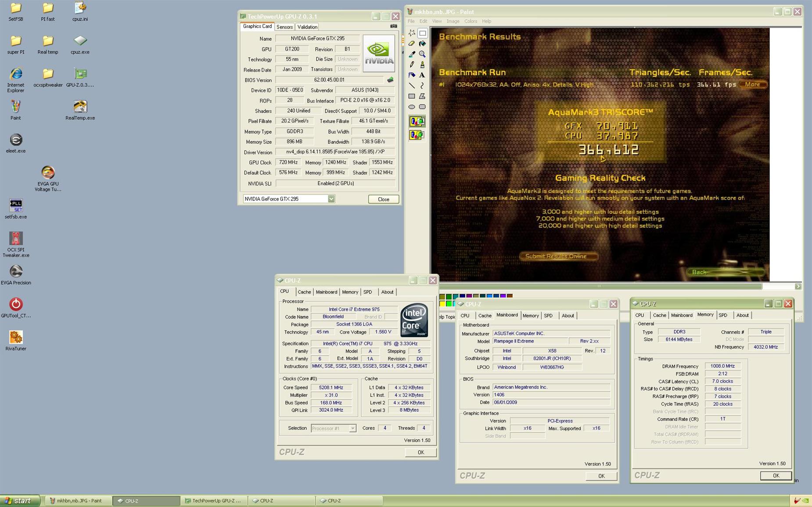Expand the GPU selector dropdown in GPU-Z
812x507 pixels.
(331, 199)
